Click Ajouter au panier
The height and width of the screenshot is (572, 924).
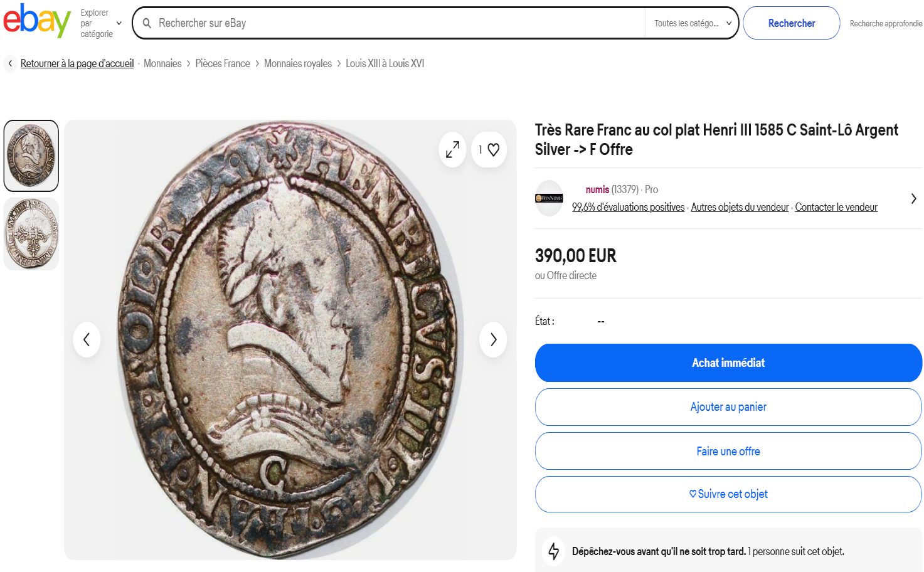(728, 407)
